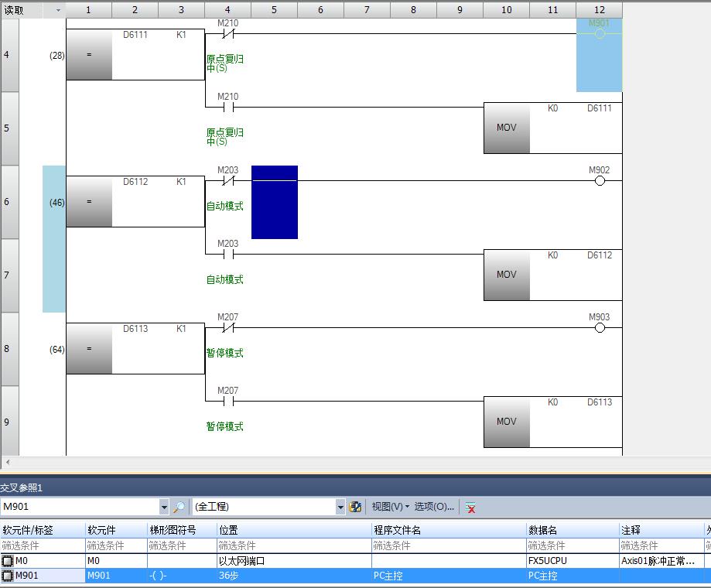Viewport: 711px width, 588px height.
Task: Click the search-scope settings icon beside (全工程)
Action: pyautogui.click(x=355, y=507)
